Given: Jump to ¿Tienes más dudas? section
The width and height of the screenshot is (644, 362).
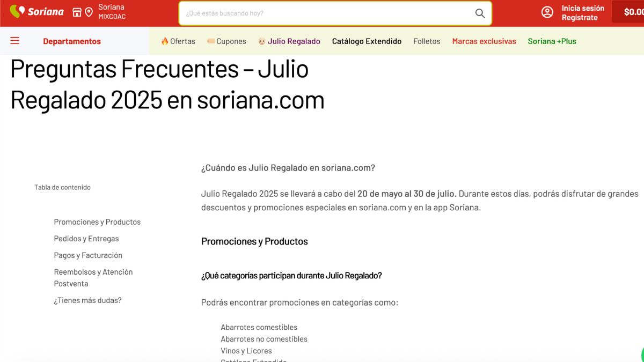Looking at the screenshot, I should pos(87,300).
